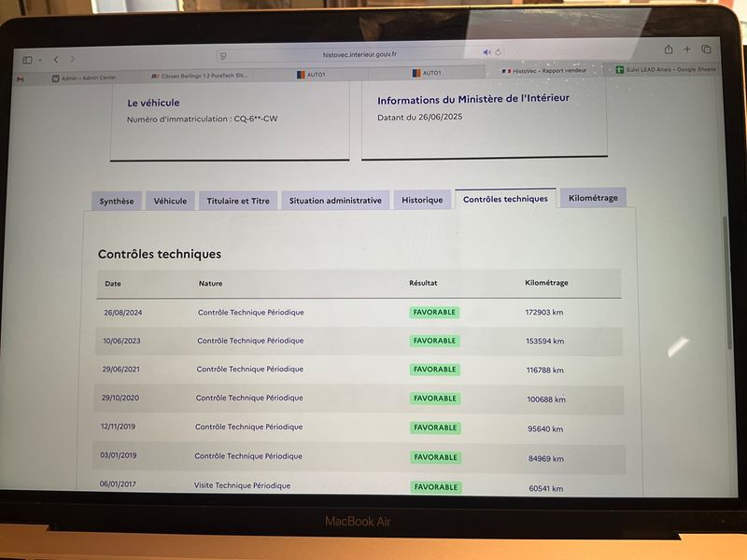This screenshot has height=560, width=747.
Task: Select the Contrôles techniques tab
Action: [505, 199]
